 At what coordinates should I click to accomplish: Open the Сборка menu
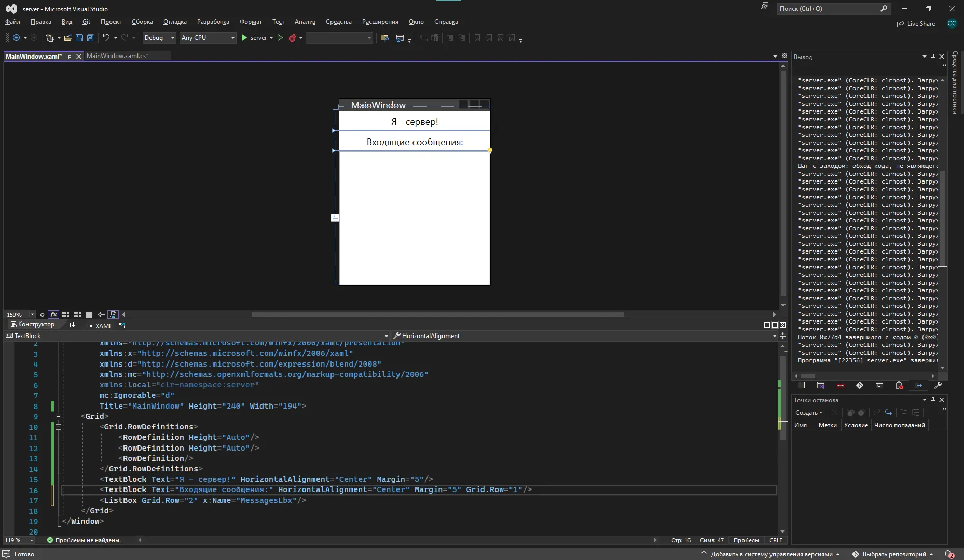click(142, 22)
